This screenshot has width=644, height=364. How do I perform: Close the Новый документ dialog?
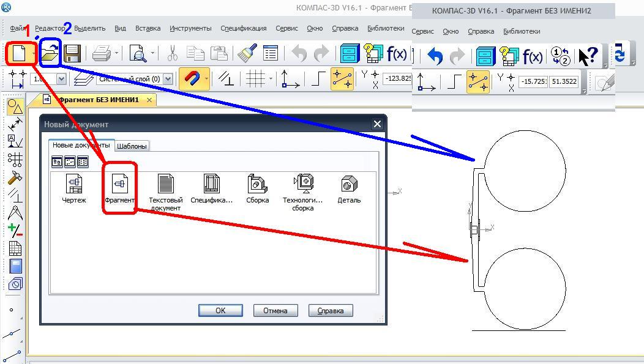(x=377, y=124)
